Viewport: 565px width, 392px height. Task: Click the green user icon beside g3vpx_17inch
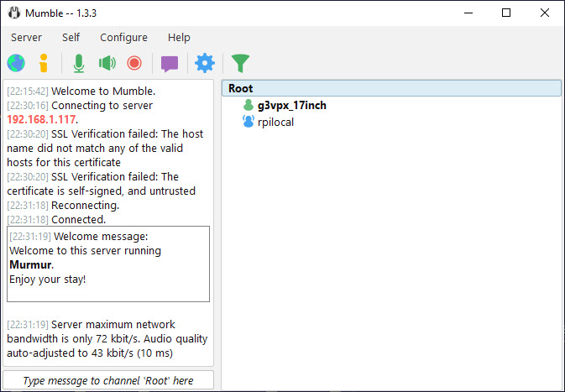[248, 105]
